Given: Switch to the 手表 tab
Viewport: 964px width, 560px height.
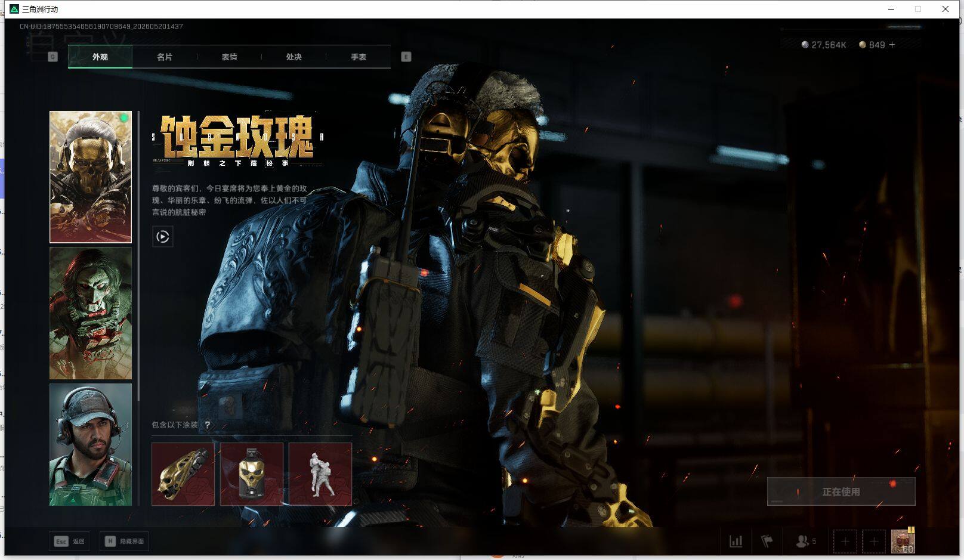Looking at the screenshot, I should point(359,57).
